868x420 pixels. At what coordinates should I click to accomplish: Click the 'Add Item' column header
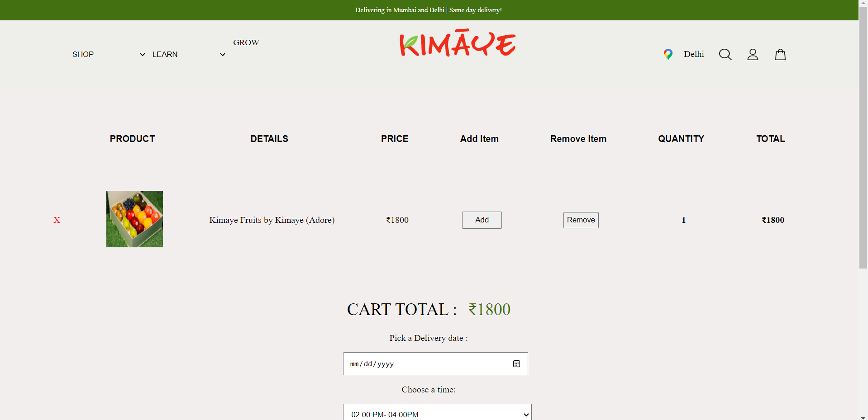tap(479, 139)
